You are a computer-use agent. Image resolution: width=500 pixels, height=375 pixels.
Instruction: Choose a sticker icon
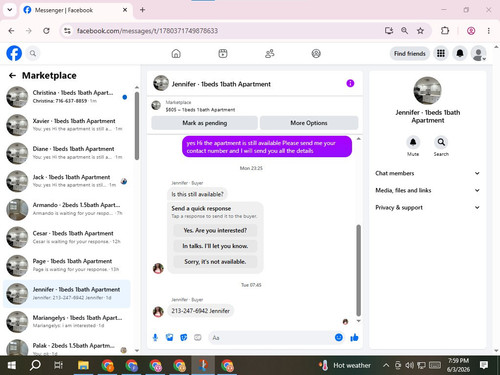[184, 338]
